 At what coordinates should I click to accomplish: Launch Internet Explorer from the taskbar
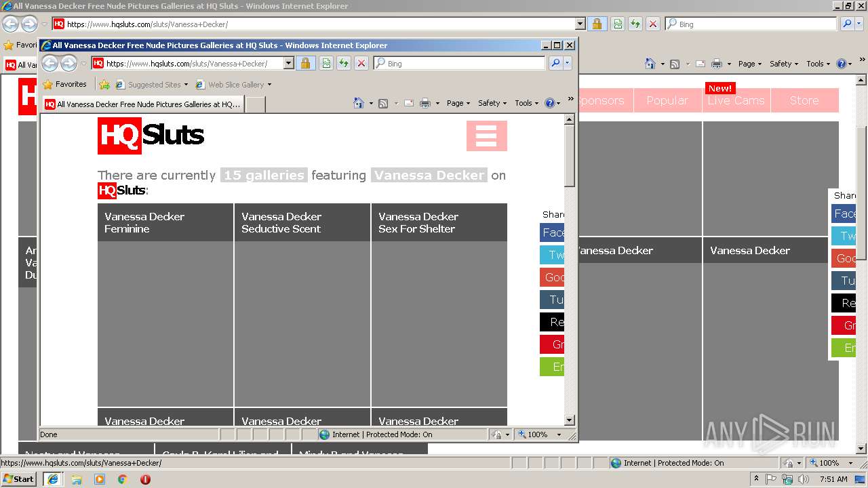point(52,479)
